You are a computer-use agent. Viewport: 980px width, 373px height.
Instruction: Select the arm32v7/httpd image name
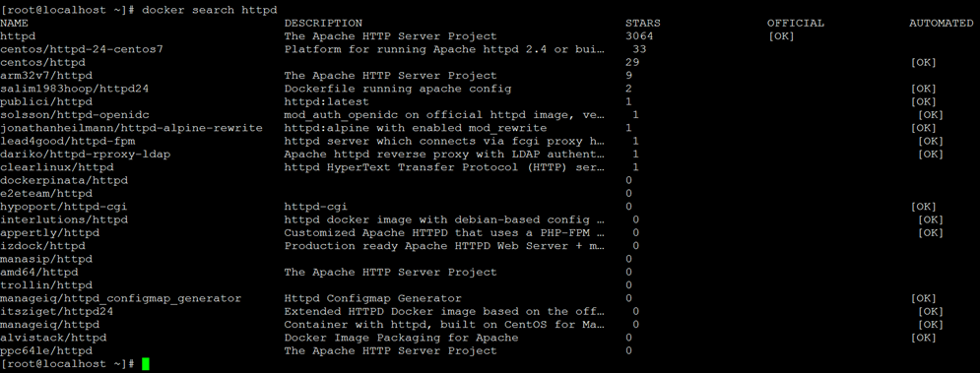pos(46,76)
